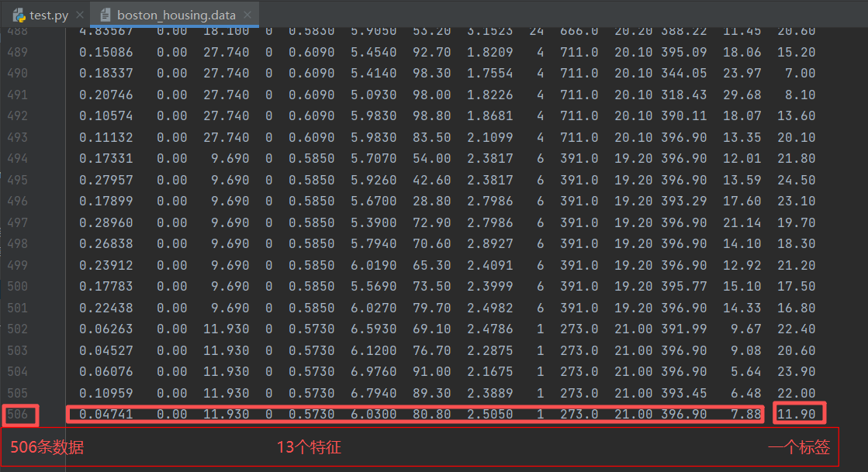Click the value 92.70 on line 489
The image size is (868, 472).
(432, 52)
